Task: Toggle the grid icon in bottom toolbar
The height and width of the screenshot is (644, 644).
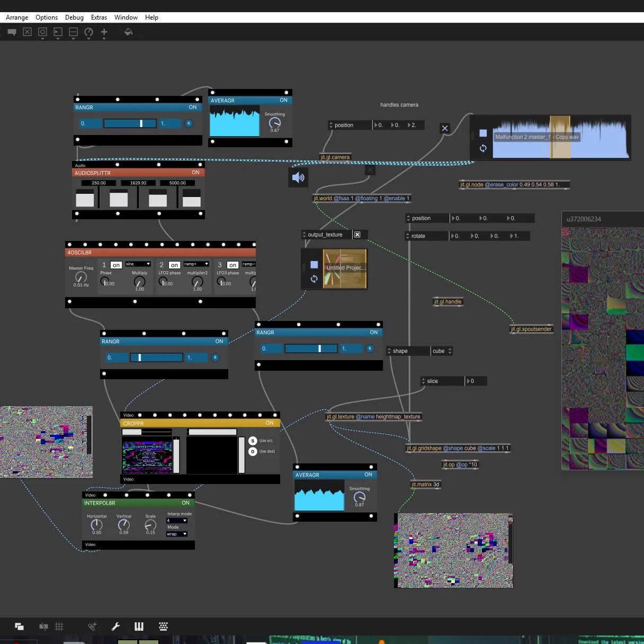Action: [59, 627]
